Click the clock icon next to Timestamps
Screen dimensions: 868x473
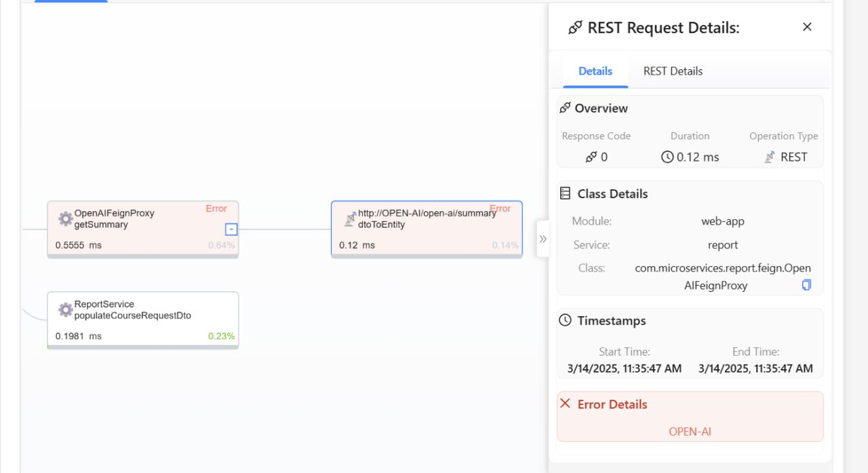tap(565, 320)
